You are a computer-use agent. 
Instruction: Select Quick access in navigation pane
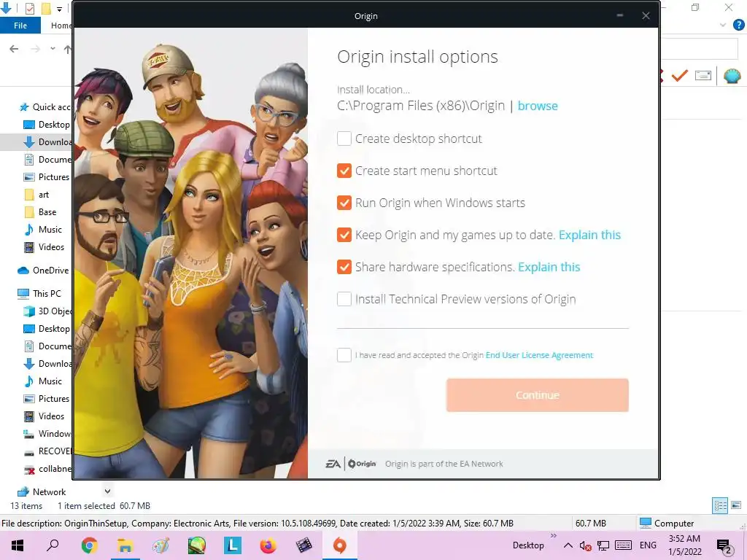tap(45, 106)
